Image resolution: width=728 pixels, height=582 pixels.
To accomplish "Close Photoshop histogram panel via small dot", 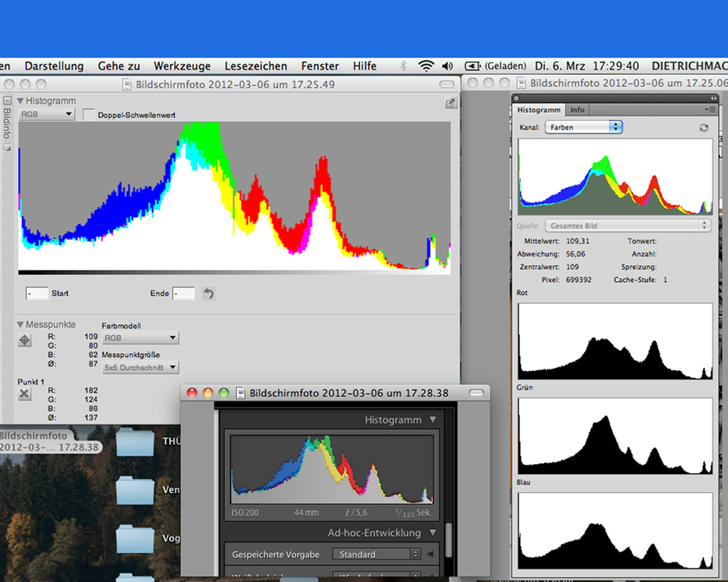I will [516, 98].
